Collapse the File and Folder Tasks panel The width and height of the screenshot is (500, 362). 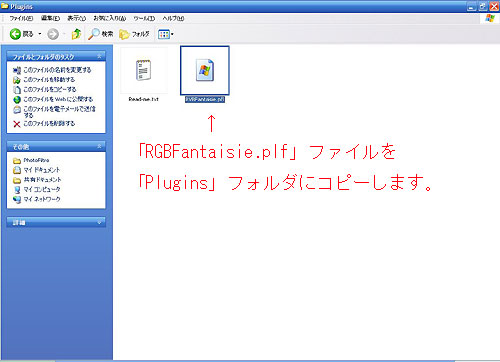[x=99, y=56]
